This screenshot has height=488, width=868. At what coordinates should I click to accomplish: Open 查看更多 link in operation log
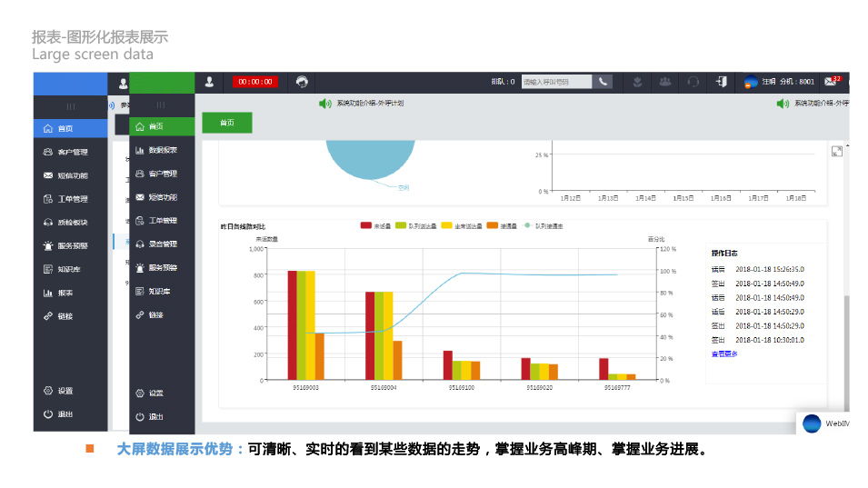tap(724, 354)
